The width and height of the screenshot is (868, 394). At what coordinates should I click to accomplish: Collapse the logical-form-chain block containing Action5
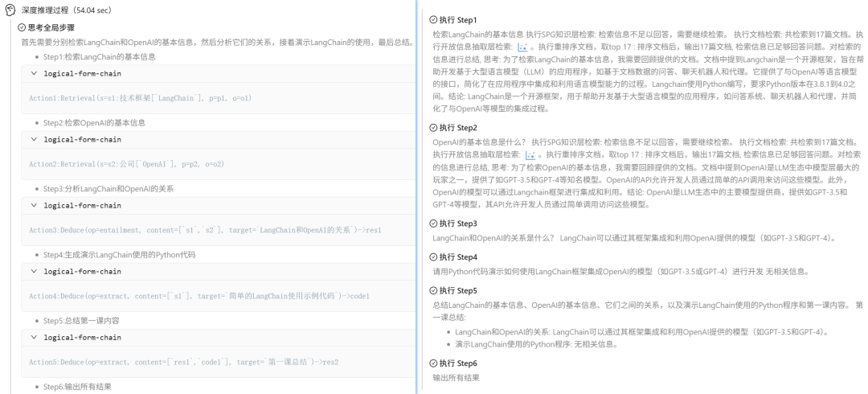(x=34, y=338)
